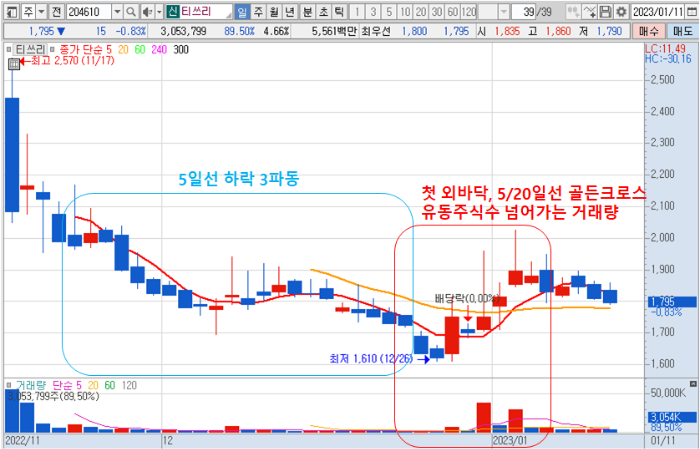Click the speaker sound alert icon
The image size is (700, 449).
pyautogui.click(x=147, y=12)
